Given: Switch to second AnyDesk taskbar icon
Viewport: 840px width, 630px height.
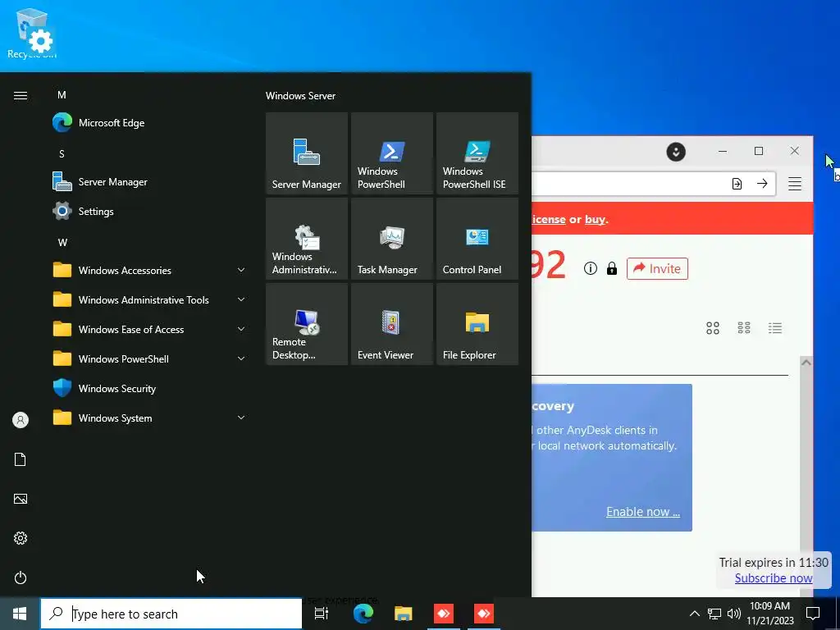Looking at the screenshot, I should [484, 614].
